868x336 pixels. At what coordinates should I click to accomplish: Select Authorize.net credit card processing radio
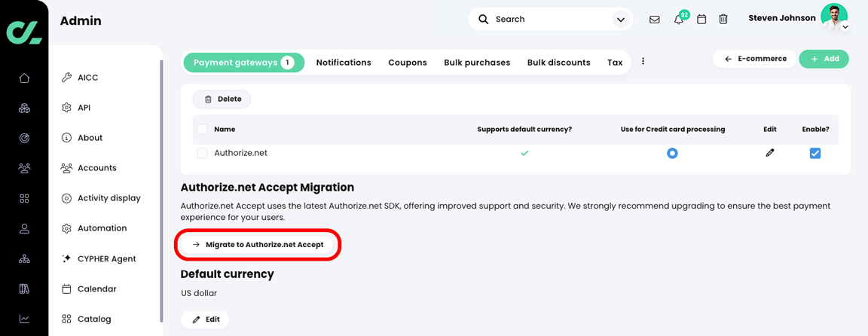pos(672,154)
